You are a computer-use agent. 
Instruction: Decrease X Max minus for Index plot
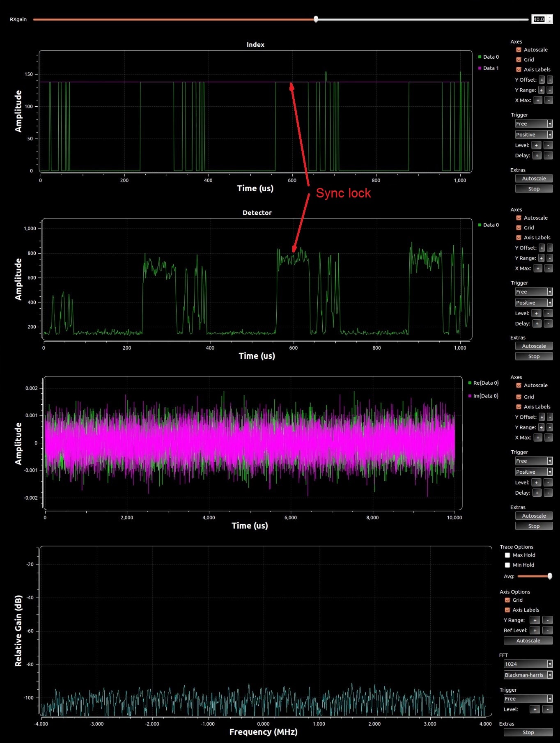[x=549, y=101]
